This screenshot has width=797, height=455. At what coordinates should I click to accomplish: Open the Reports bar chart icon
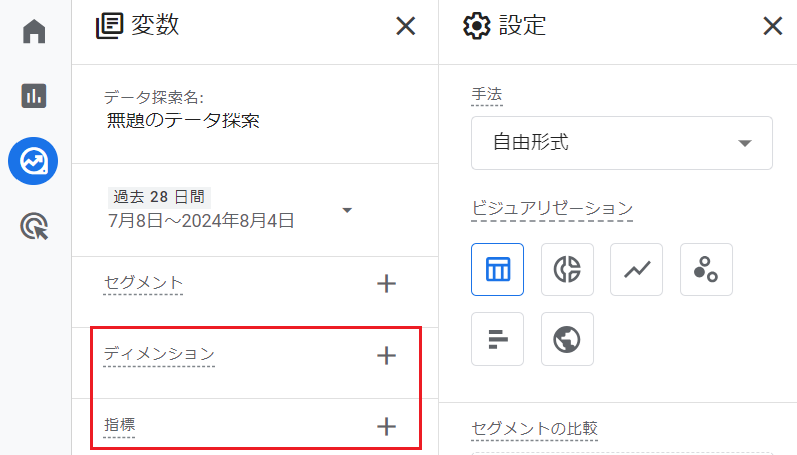point(34,96)
